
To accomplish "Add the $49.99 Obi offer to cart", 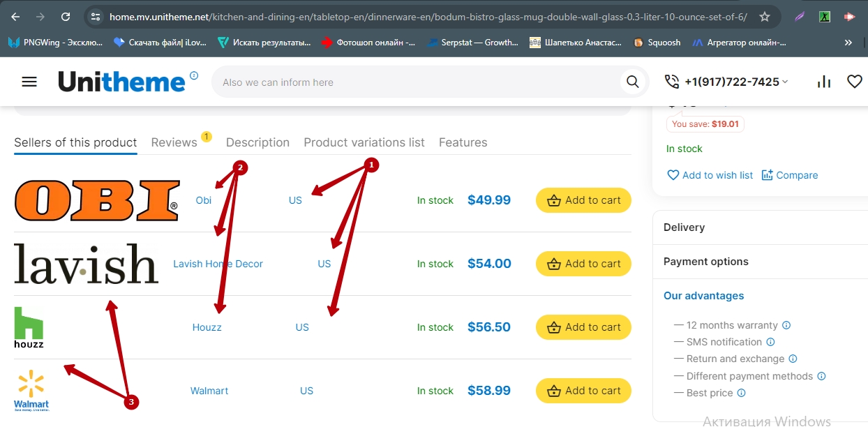I will point(583,200).
